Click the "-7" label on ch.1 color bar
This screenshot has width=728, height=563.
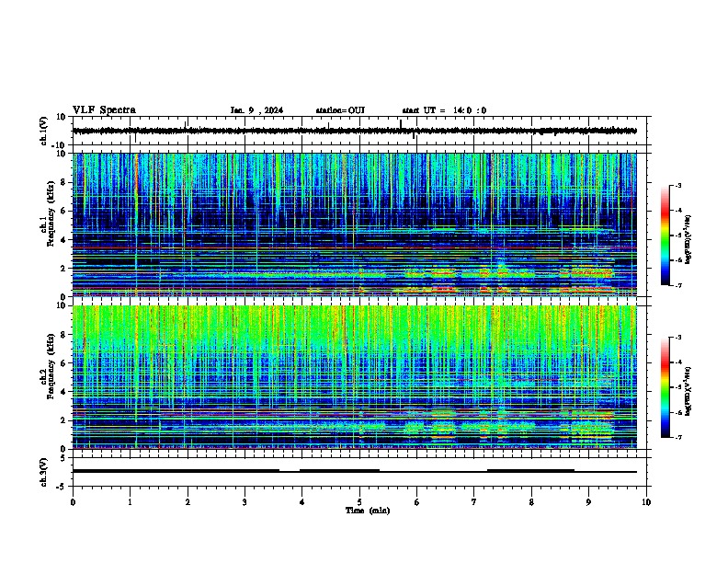pyautogui.click(x=678, y=286)
